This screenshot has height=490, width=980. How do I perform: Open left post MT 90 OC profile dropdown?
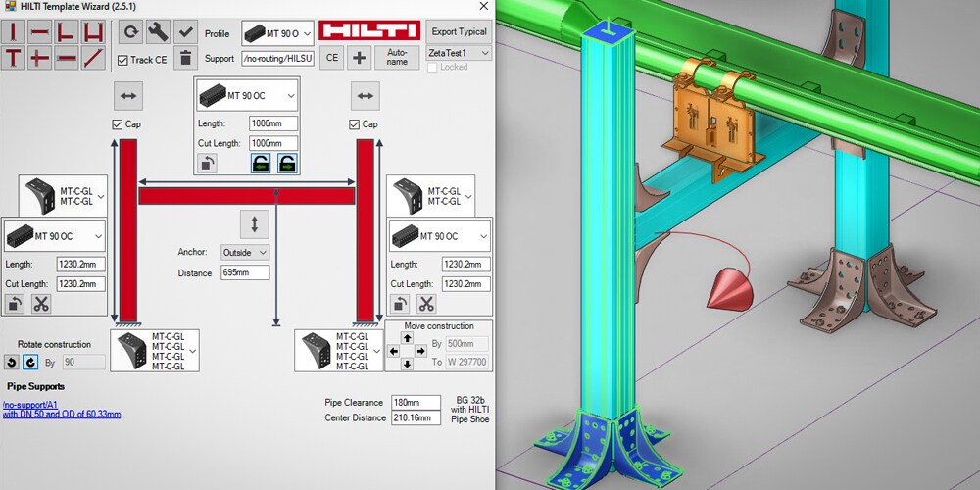[55, 236]
